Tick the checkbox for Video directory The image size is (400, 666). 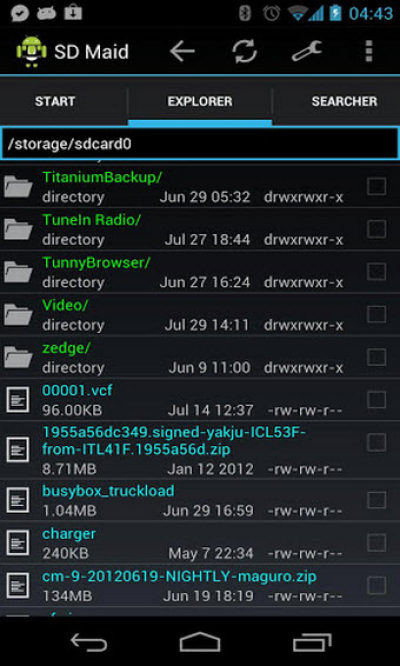tap(376, 314)
